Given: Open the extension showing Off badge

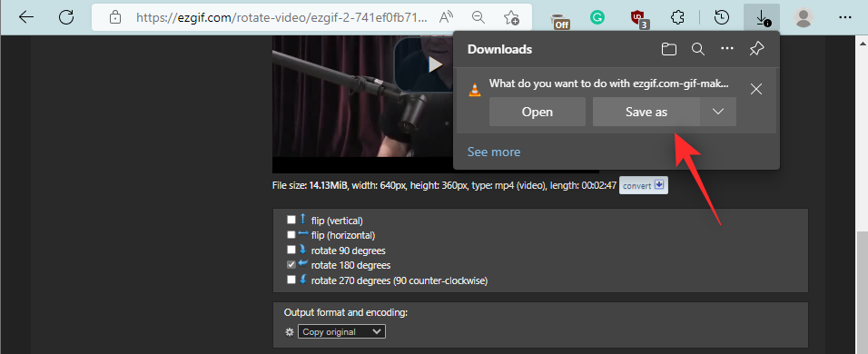Looking at the screenshot, I should point(560,19).
